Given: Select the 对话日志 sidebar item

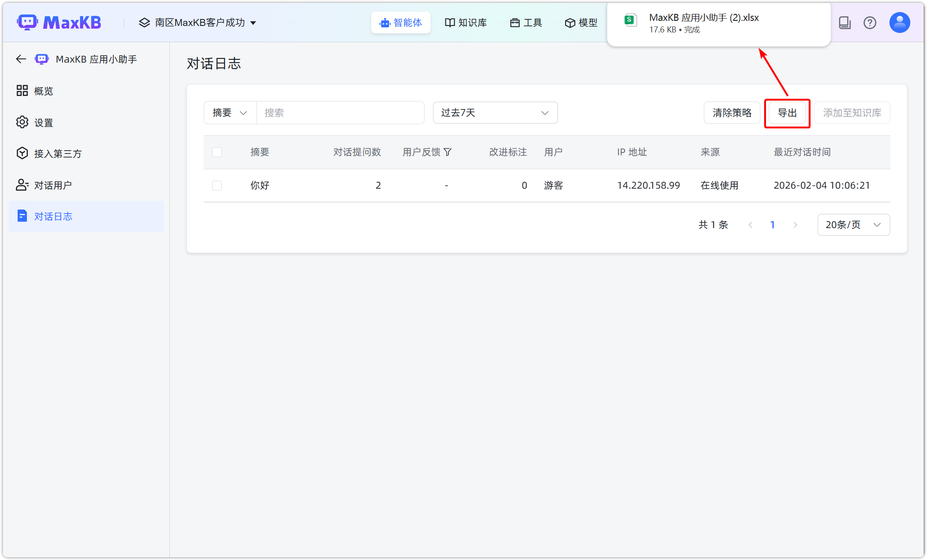Looking at the screenshot, I should [x=53, y=216].
